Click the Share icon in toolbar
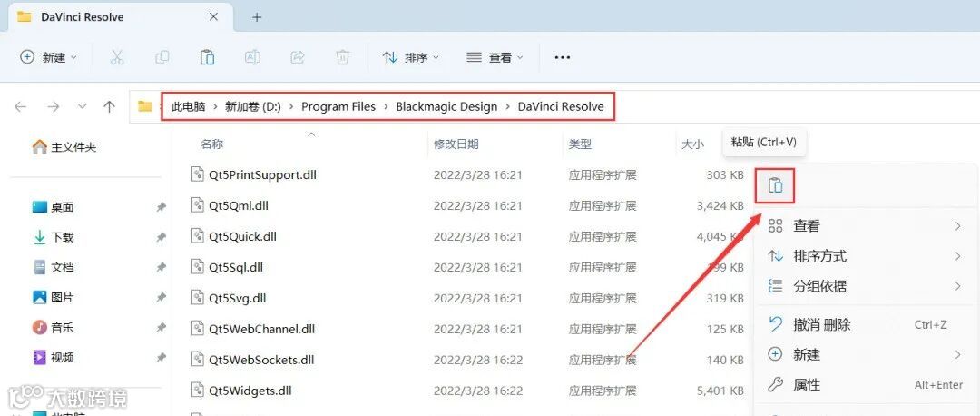The height and width of the screenshot is (416, 980). point(298,57)
